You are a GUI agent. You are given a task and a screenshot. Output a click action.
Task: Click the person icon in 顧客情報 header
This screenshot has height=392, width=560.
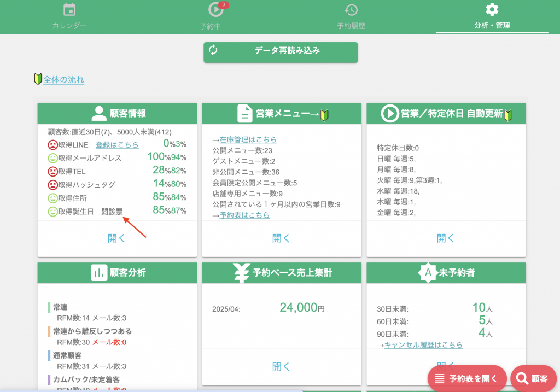(x=99, y=114)
